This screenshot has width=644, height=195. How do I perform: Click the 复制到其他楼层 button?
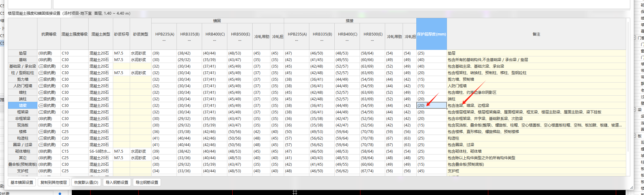click(54, 182)
